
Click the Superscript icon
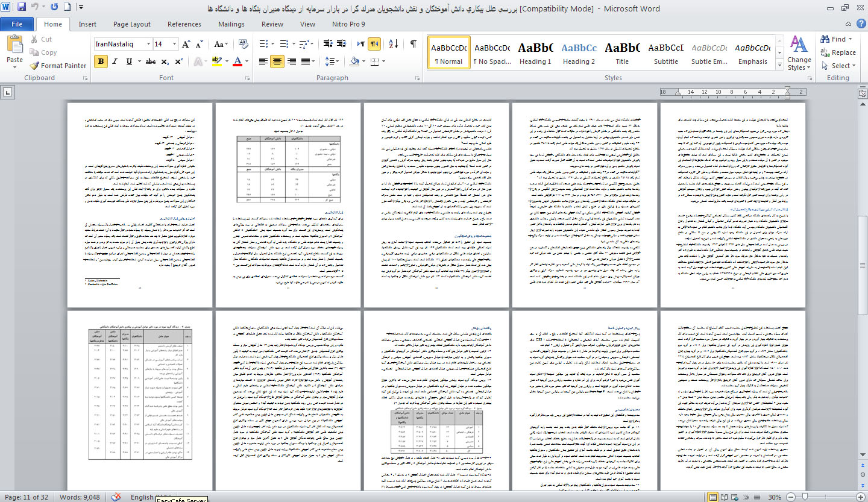pos(179,61)
